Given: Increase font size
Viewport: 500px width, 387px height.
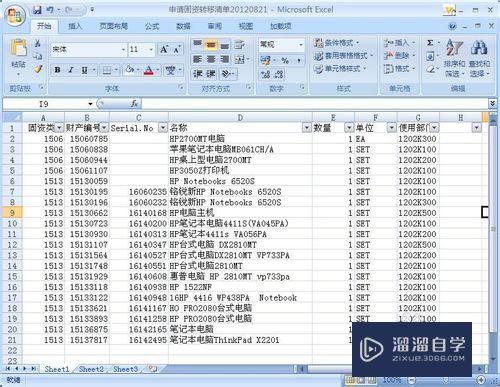Looking at the screenshot, I should tap(164, 50).
